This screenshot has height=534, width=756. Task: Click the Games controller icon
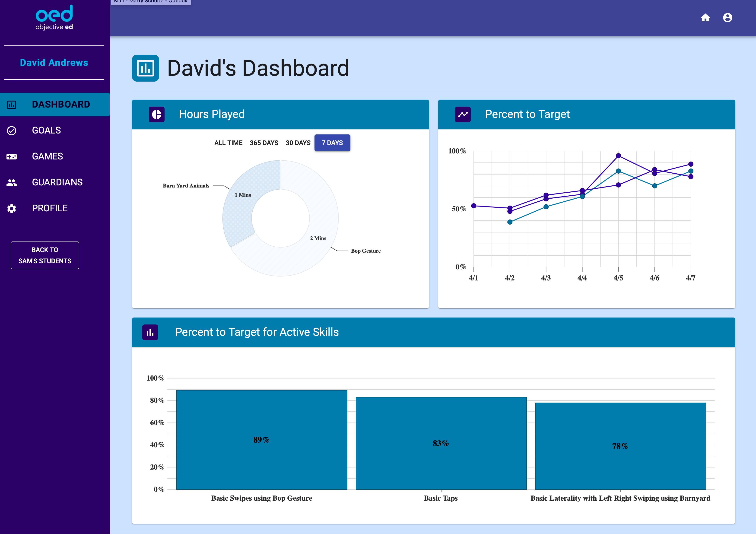point(12,157)
